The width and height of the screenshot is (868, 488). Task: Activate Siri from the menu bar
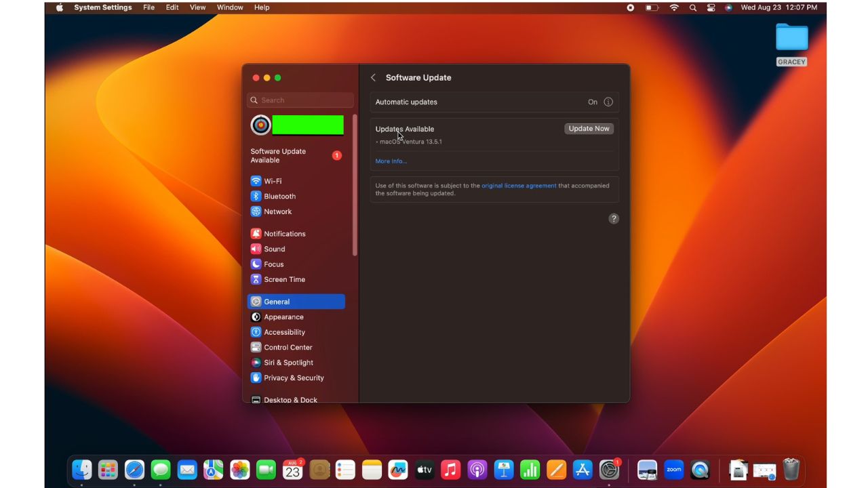[728, 7]
